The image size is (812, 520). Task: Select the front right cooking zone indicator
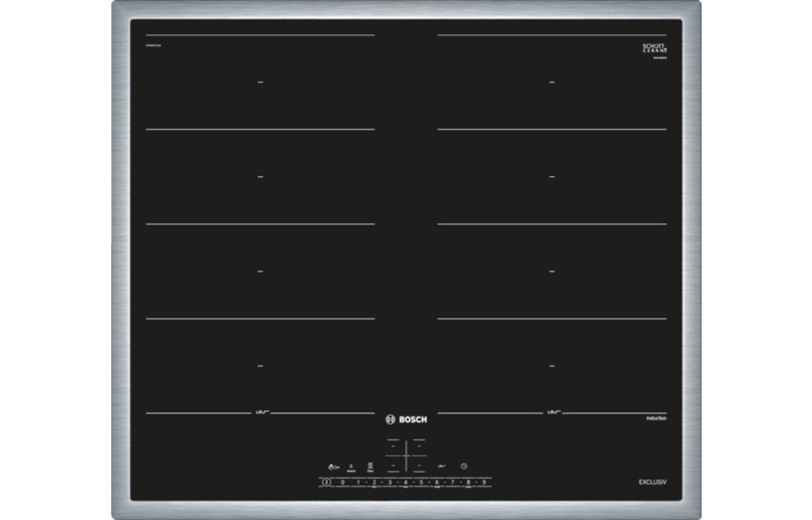pyautogui.click(x=418, y=466)
